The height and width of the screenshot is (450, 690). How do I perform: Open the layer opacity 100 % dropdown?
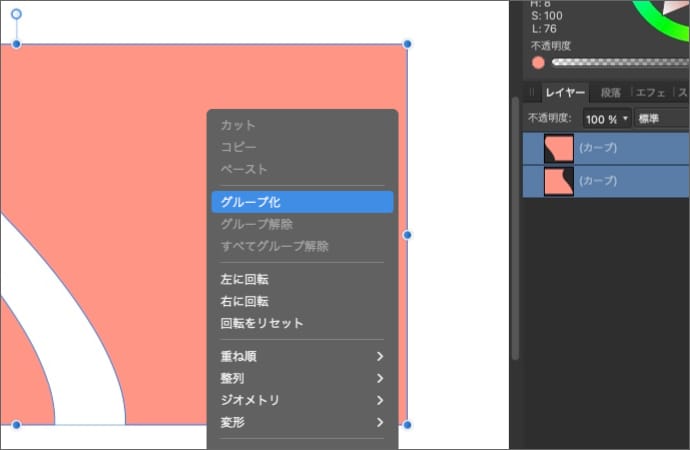[x=607, y=119]
